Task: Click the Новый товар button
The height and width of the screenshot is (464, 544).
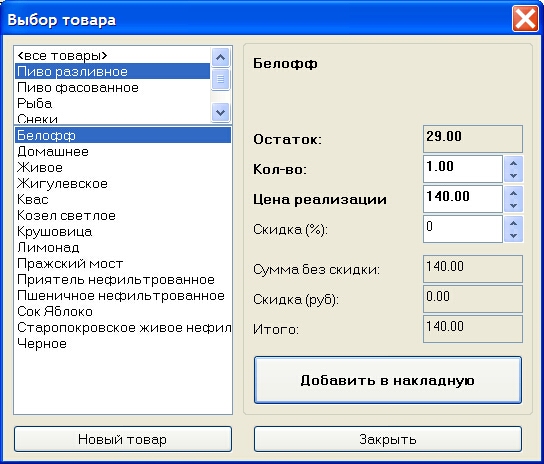Action: [123, 439]
